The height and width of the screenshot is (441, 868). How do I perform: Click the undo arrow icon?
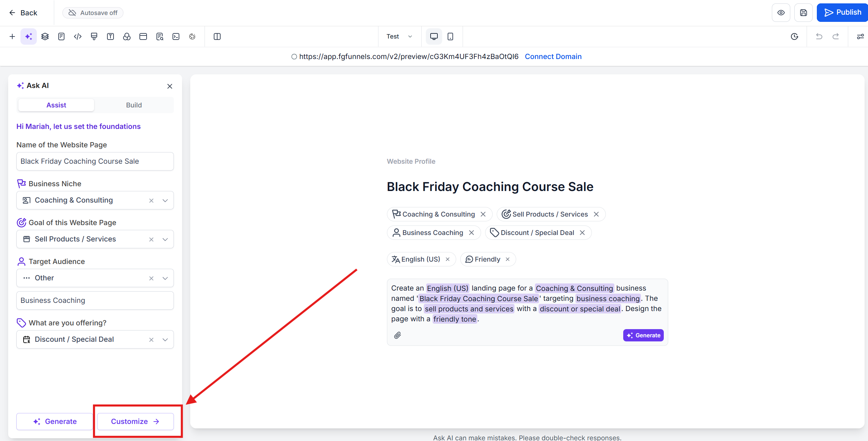tap(819, 36)
